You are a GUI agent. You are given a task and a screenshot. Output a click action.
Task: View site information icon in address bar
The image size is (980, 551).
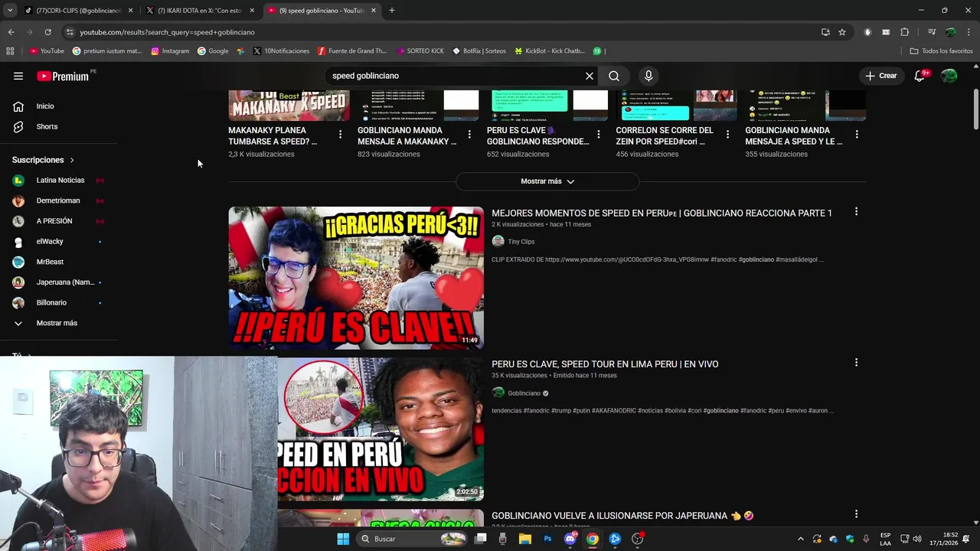click(x=70, y=32)
